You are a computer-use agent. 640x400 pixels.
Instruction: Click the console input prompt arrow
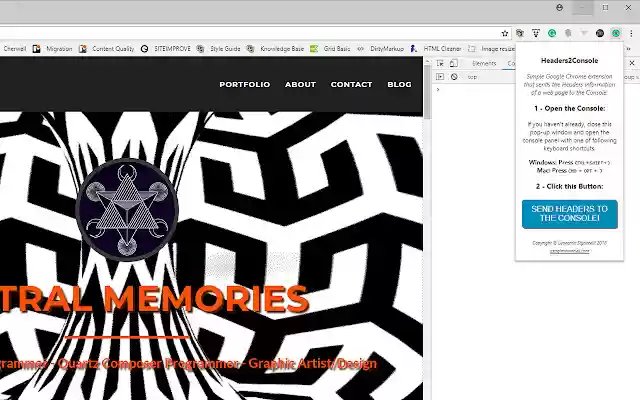(x=438, y=89)
